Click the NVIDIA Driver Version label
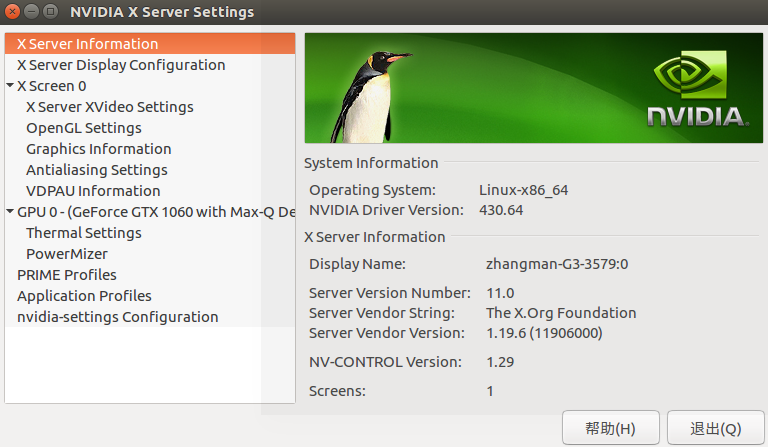Screen dimensions: 768x447 (x=386, y=210)
